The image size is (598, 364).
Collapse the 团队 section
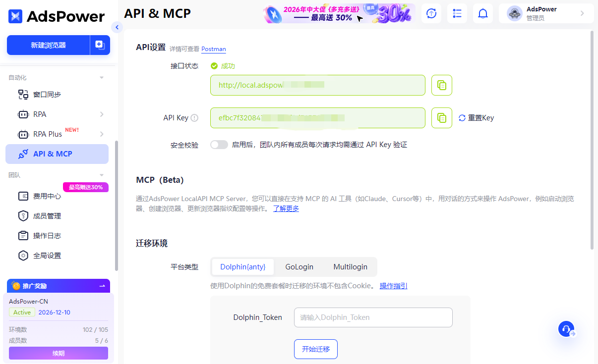coord(102,175)
